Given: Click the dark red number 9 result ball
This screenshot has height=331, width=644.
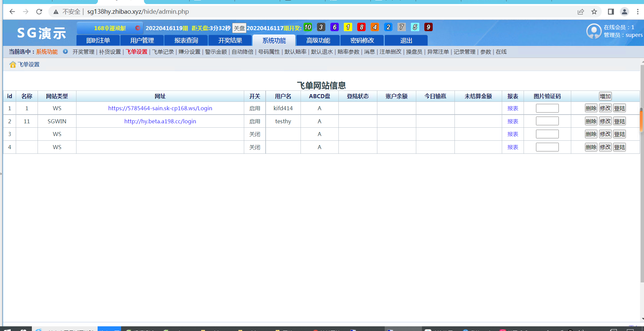Looking at the screenshot, I should pyautogui.click(x=428, y=27).
